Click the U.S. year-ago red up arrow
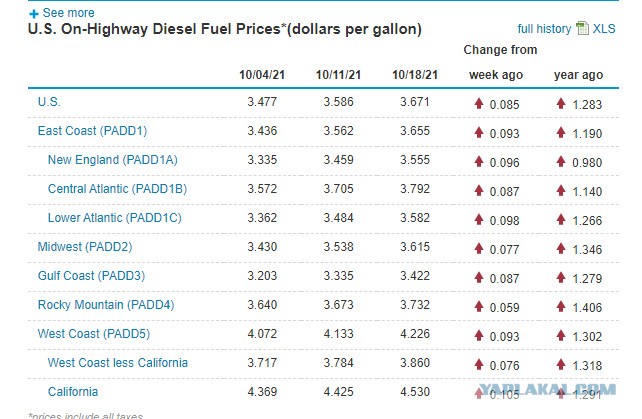The width and height of the screenshot is (642, 419). 561,103
